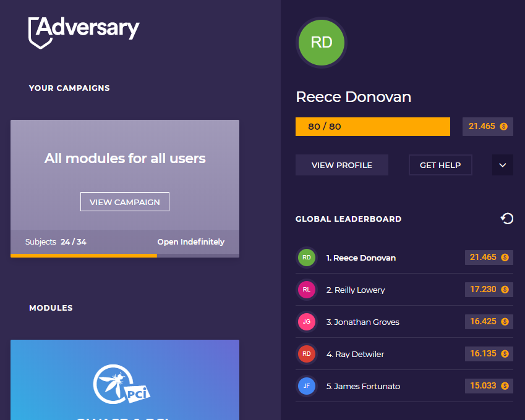Viewport: 525px width, 420px height.
Task: Select leaderboard entry 5. James Fortunato
Action: 404,386
